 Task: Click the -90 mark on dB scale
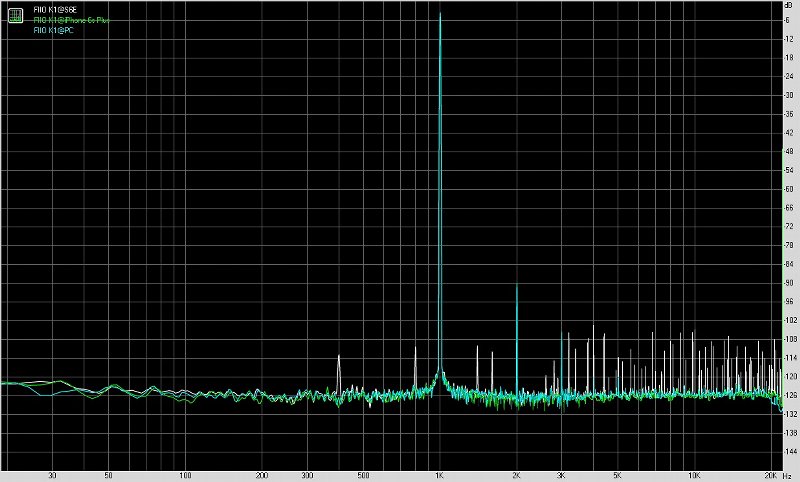[x=789, y=283]
